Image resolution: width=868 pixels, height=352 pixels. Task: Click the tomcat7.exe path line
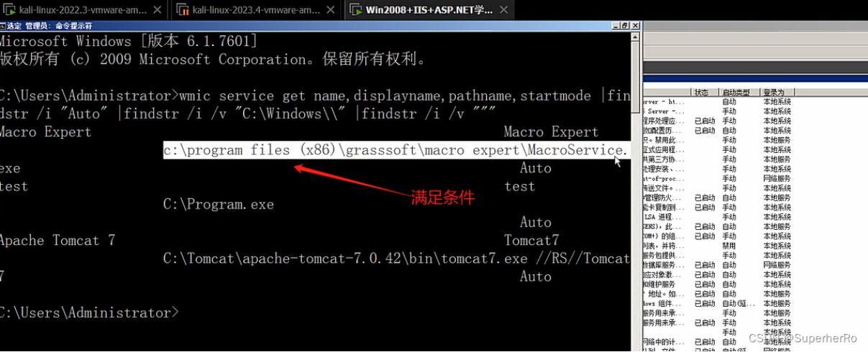[396, 258]
